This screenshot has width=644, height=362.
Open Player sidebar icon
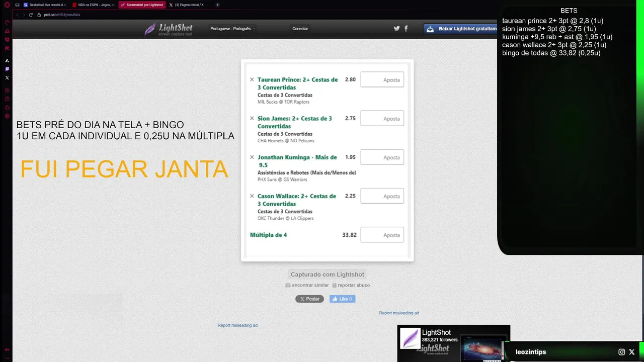point(7,90)
